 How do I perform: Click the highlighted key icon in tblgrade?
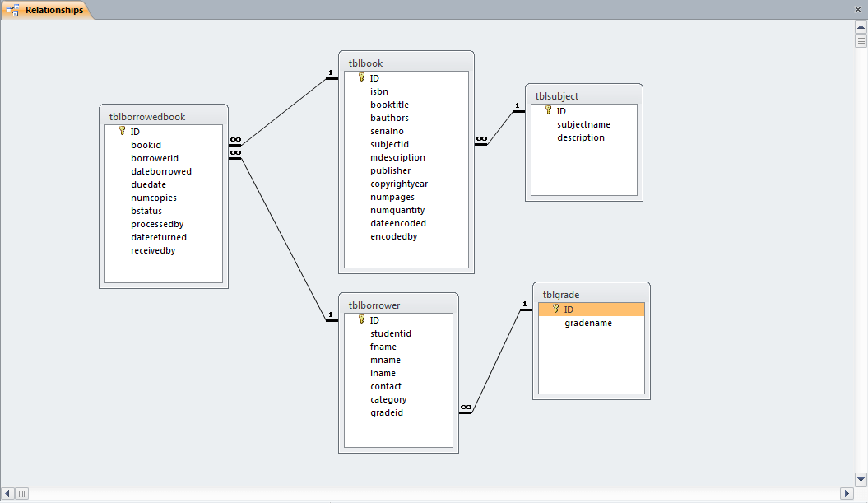click(555, 309)
